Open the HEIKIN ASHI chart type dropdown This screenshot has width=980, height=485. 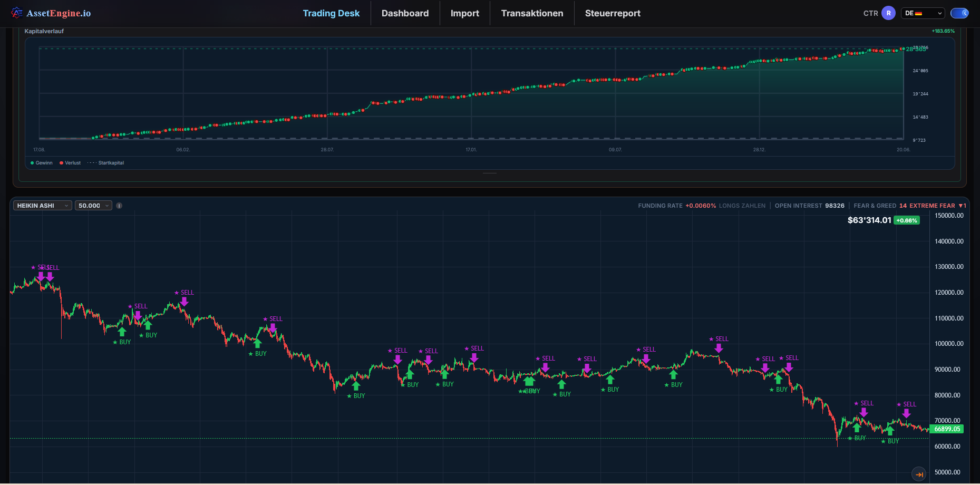click(x=42, y=206)
